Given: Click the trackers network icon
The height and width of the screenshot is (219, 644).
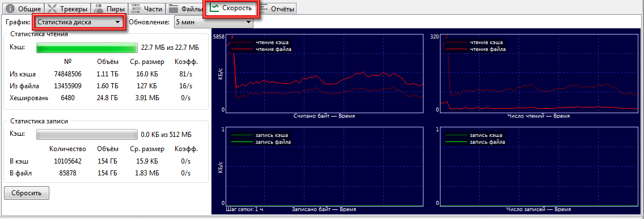Looking at the screenshot, I should 52,8.
